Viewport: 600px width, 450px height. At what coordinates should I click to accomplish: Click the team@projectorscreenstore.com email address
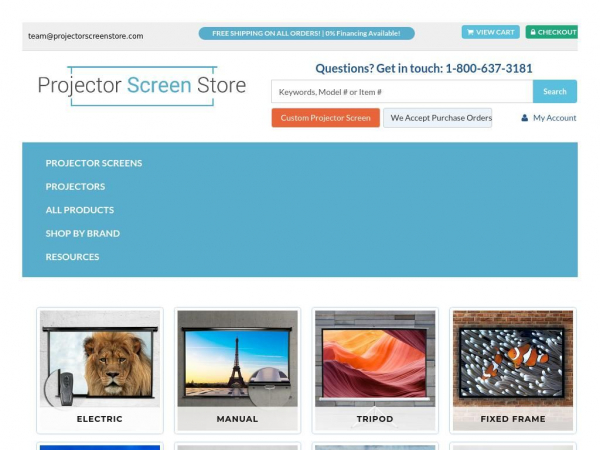[x=86, y=36]
